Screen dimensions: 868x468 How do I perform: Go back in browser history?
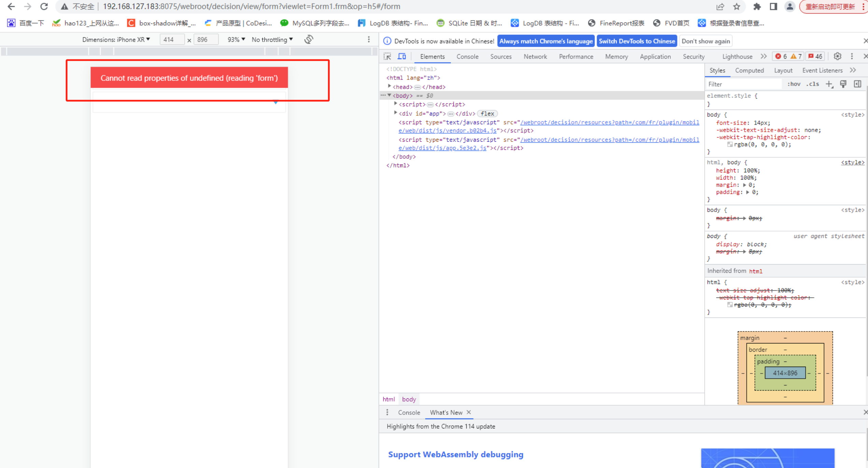(11, 6)
